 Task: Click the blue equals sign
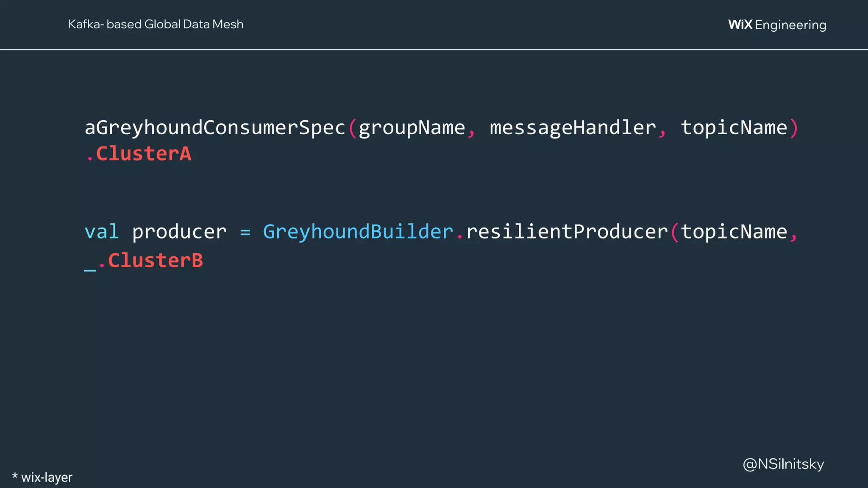[245, 232]
